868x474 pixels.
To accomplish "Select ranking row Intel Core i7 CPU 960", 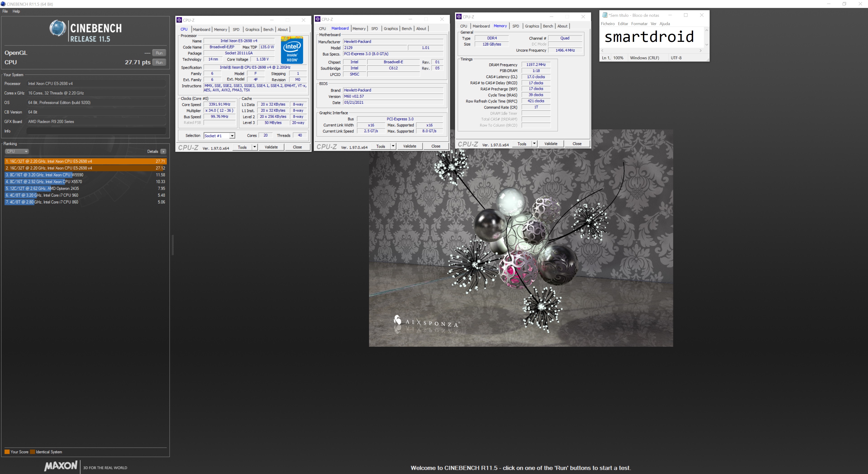I will (86, 195).
